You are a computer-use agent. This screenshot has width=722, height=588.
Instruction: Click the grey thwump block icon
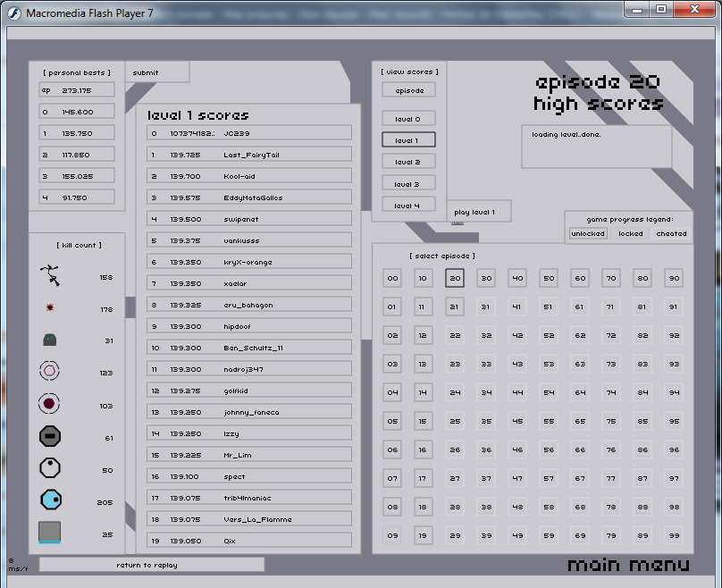click(50, 340)
